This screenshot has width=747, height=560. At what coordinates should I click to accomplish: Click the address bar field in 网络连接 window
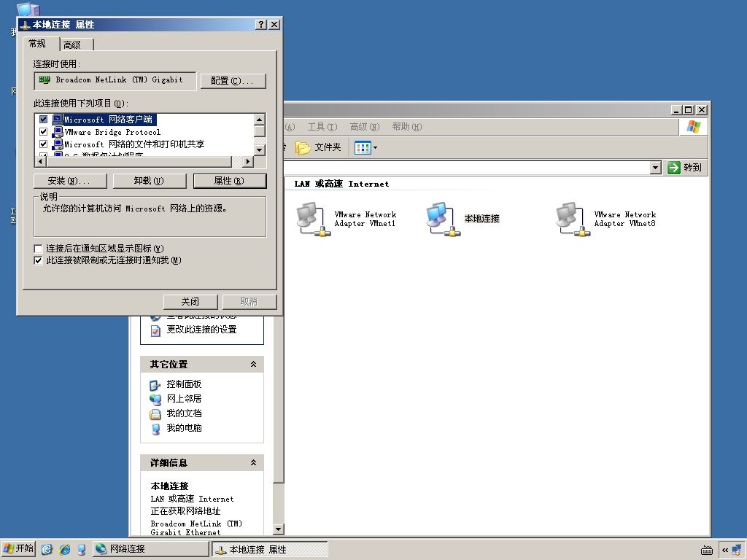pos(467,168)
